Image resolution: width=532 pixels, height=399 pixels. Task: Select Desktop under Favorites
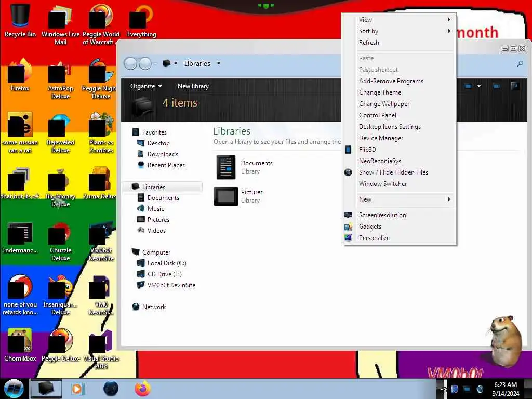click(153, 143)
